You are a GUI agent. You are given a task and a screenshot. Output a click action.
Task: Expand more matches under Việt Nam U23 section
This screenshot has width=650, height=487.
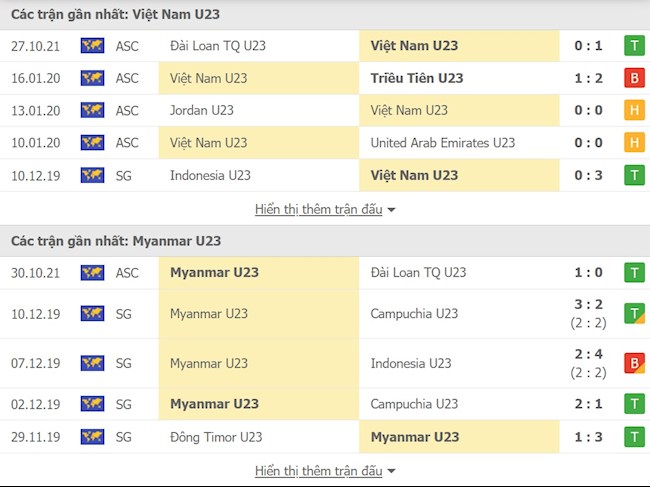325,209
